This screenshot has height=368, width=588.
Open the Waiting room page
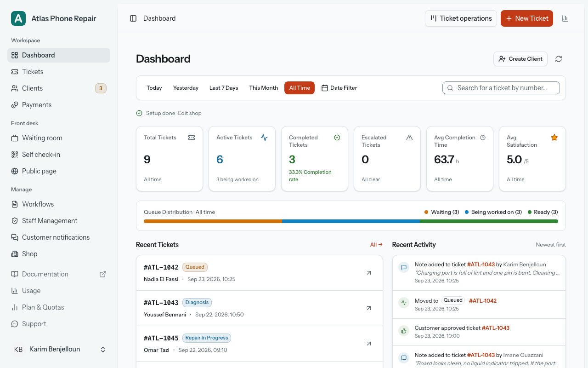point(59,138)
